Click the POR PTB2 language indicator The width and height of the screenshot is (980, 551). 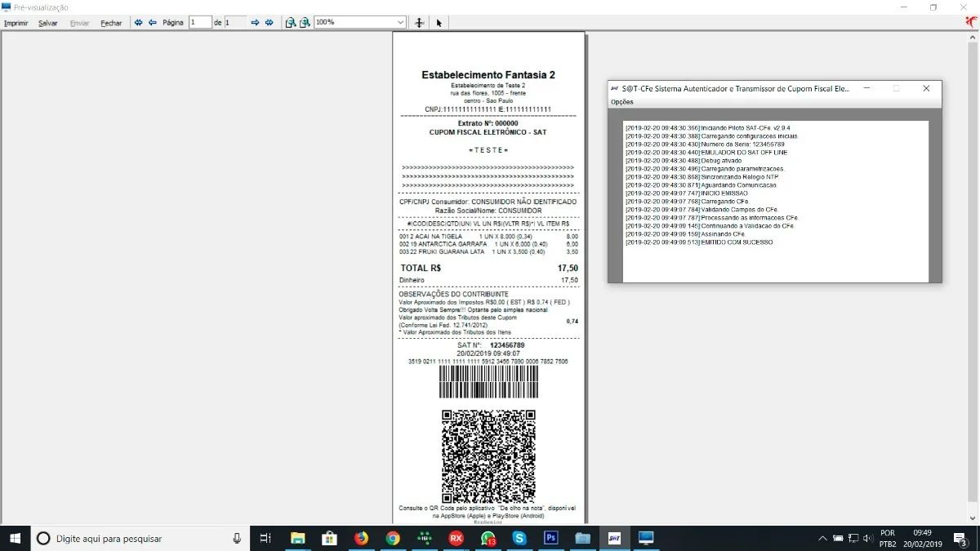pyautogui.click(x=887, y=539)
